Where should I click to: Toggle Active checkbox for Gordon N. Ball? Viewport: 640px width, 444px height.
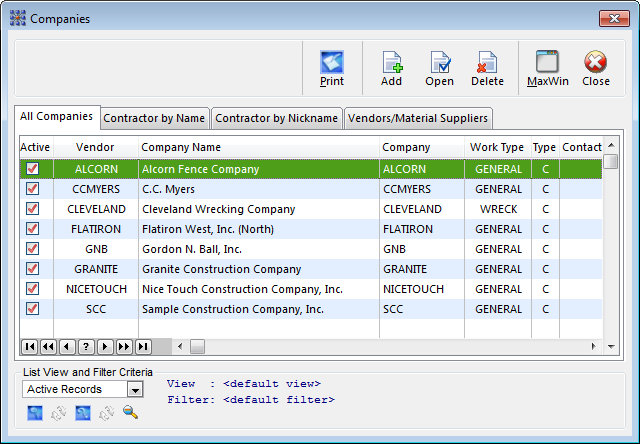tap(33, 249)
